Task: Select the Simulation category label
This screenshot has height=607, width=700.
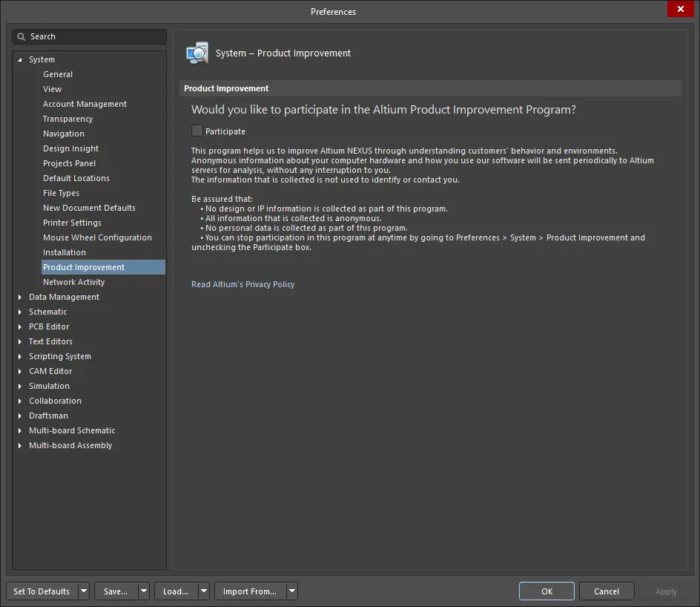Action: tap(49, 386)
